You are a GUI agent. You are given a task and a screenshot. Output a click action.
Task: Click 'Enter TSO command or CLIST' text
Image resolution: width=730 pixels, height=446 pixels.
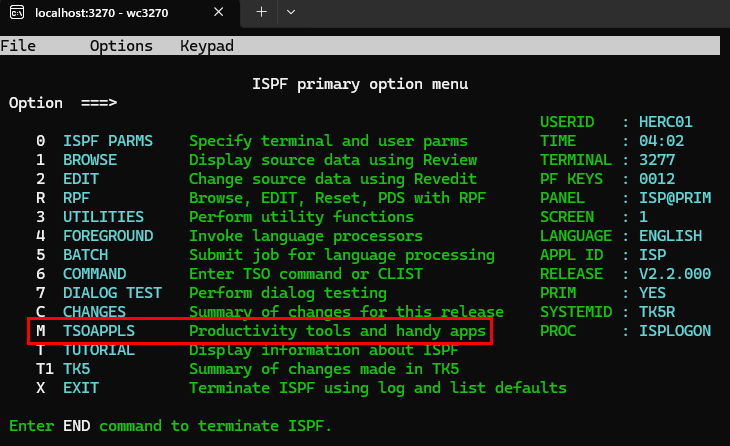[x=306, y=274]
